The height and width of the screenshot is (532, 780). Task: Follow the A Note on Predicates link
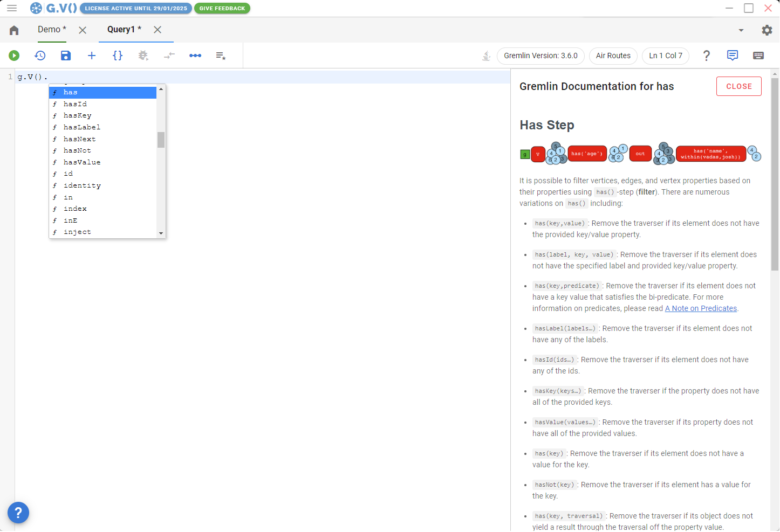click(x=701, y=308)
